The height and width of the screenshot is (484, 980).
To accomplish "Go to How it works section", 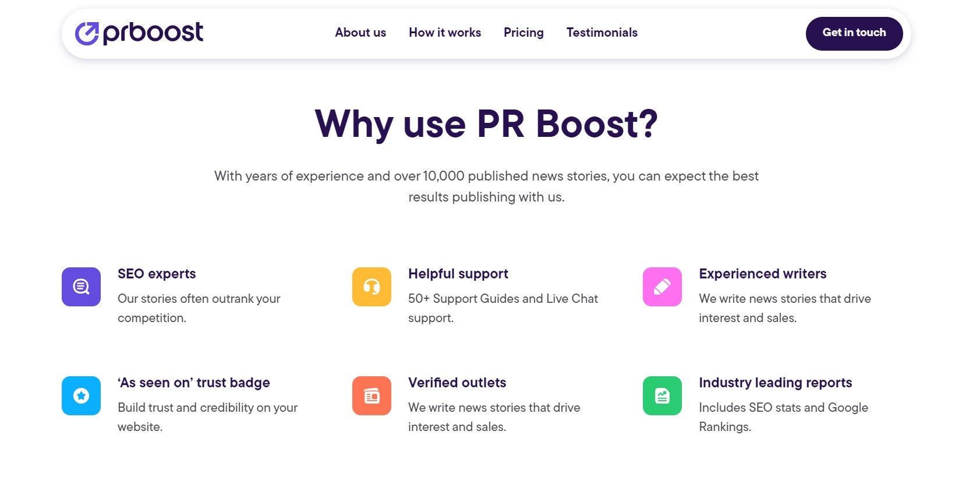I will pyautogui.click(x=445, y=33).
